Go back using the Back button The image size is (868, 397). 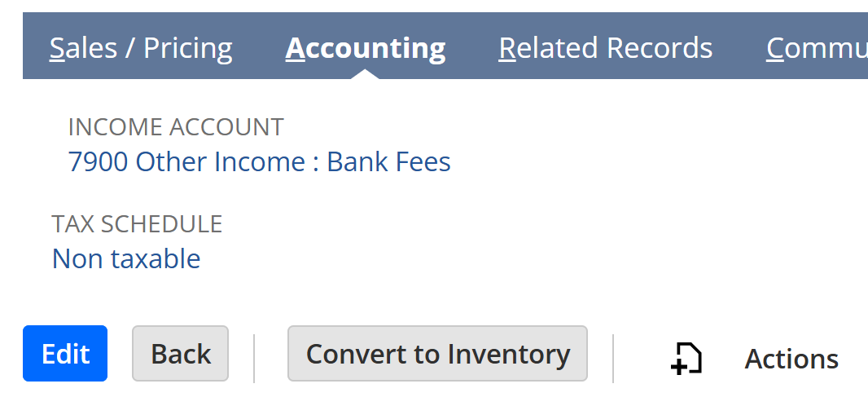pyautogui.click(x=181, y=353)
